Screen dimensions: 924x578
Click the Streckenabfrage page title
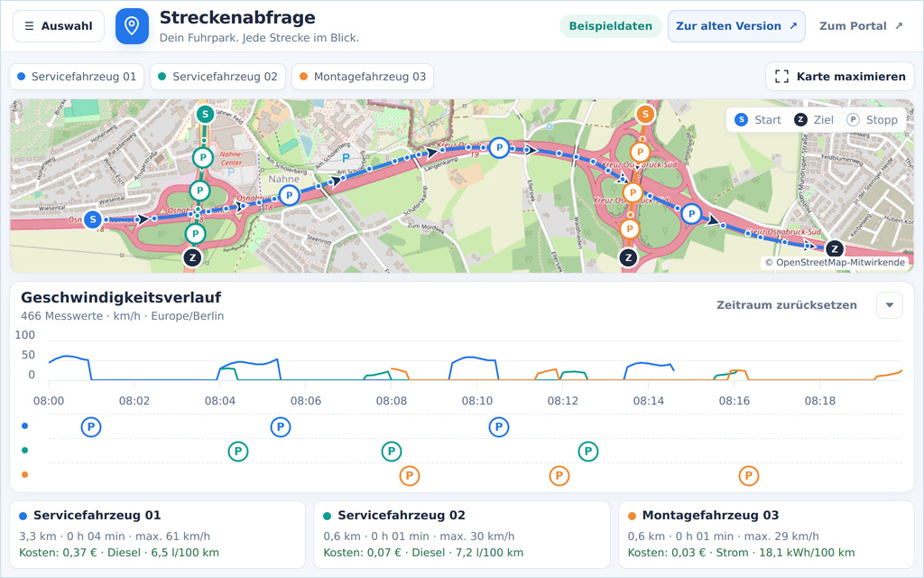237,18
